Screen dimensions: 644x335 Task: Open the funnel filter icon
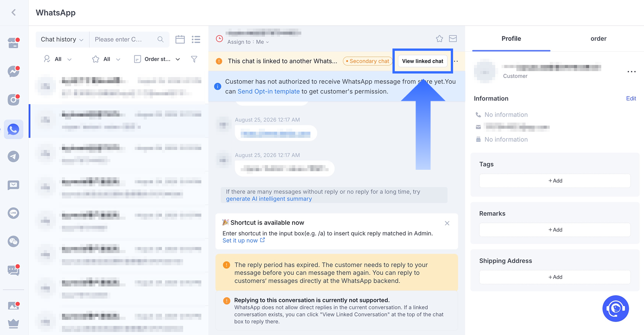click(x=194, y=59)
